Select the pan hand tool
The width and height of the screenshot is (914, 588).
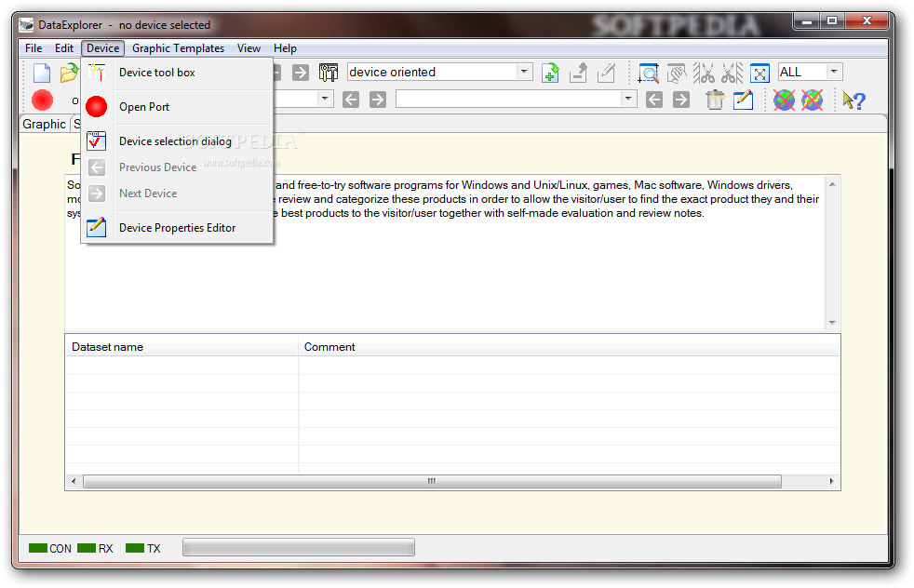[x=676, y=73]
